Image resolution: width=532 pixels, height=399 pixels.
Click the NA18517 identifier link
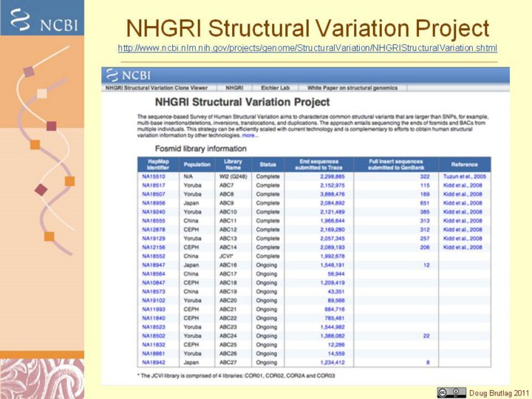tap(154, 185)
